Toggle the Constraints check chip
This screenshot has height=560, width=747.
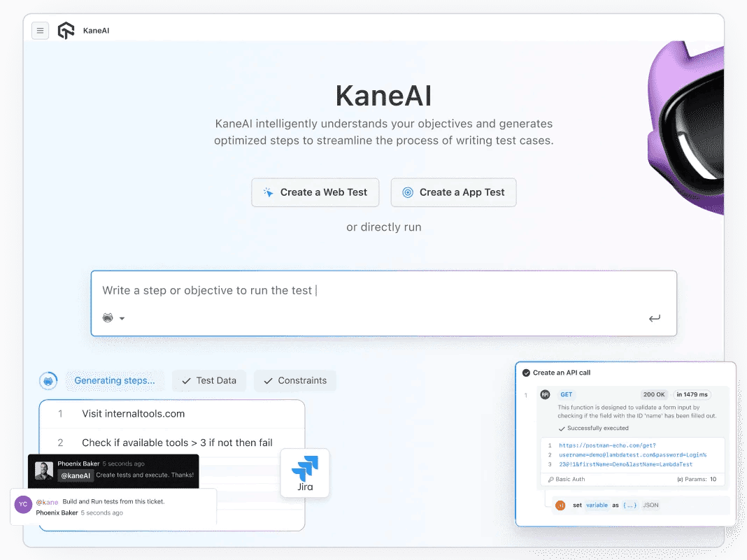point(294,380)
